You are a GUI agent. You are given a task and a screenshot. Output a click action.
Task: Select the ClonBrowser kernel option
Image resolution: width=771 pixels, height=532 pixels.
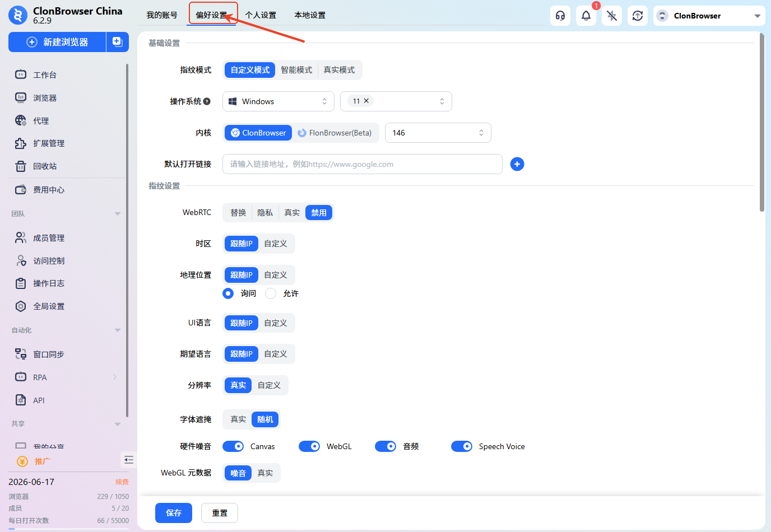click(x=258, y=133)
